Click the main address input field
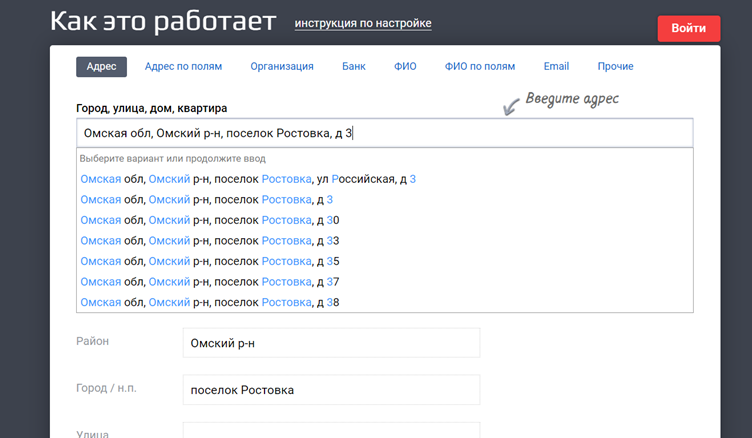The image size is (752, 438). pyautogui.click(x=384, y=133)
